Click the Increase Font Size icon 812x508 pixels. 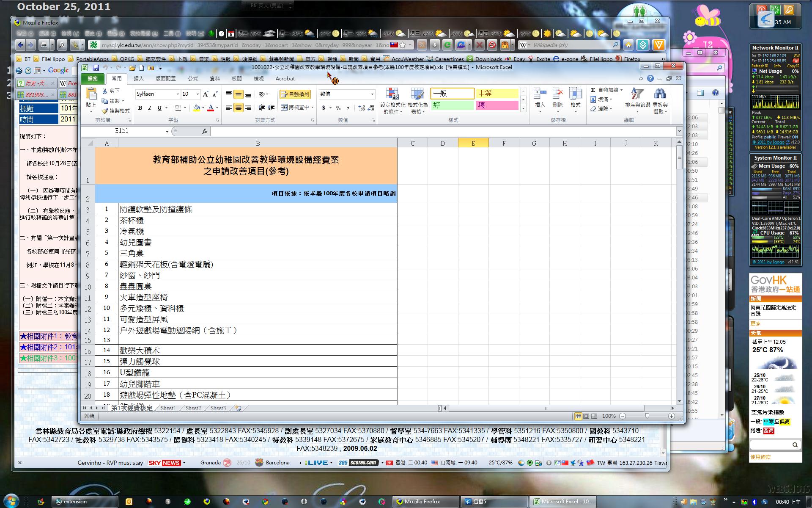(x=206, y=94)
